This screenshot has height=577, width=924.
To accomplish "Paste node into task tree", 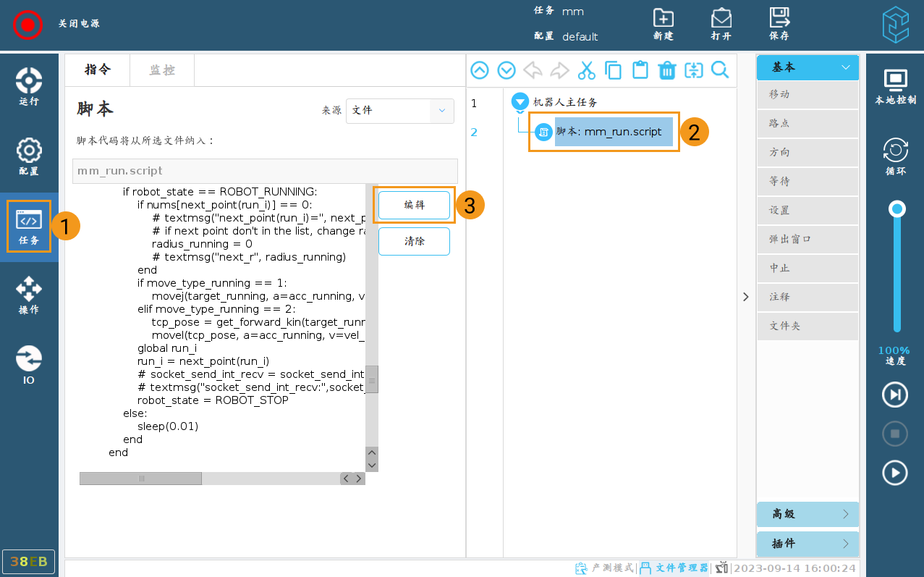I will pos(640,70).
